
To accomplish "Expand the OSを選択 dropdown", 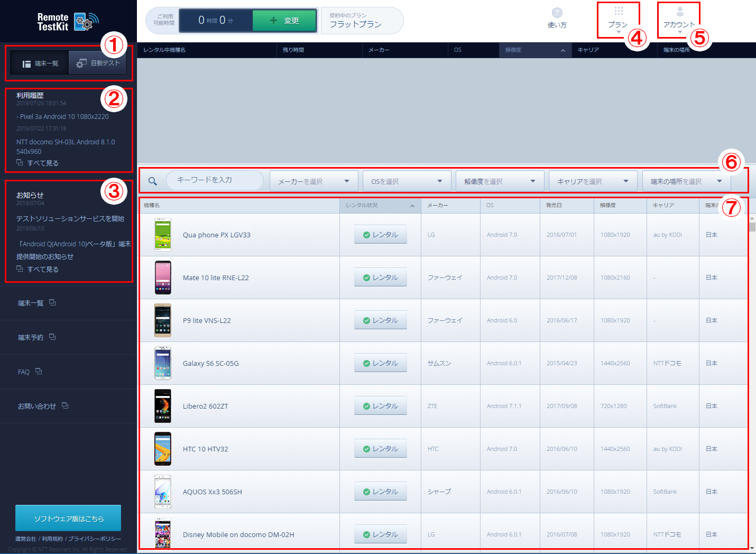I will coord(407,181).
